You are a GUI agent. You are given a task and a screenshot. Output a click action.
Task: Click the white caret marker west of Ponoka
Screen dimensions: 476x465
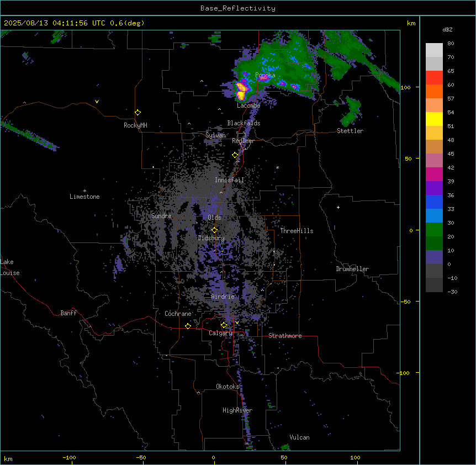tap(202, 81)
